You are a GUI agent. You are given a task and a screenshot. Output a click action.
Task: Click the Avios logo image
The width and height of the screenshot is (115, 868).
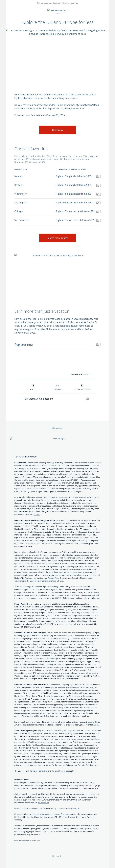point(57,428)
